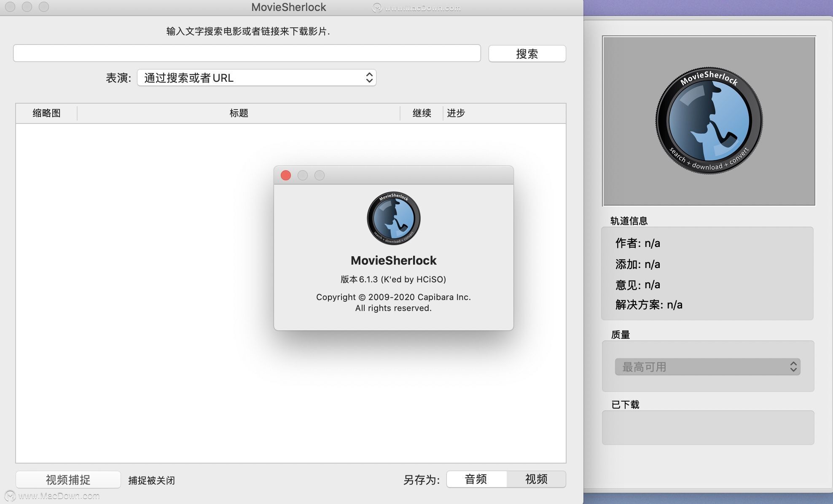833x504 pixels.
Task: Click the MovieSherlock name in About dialog
Action: click(393, 260)
